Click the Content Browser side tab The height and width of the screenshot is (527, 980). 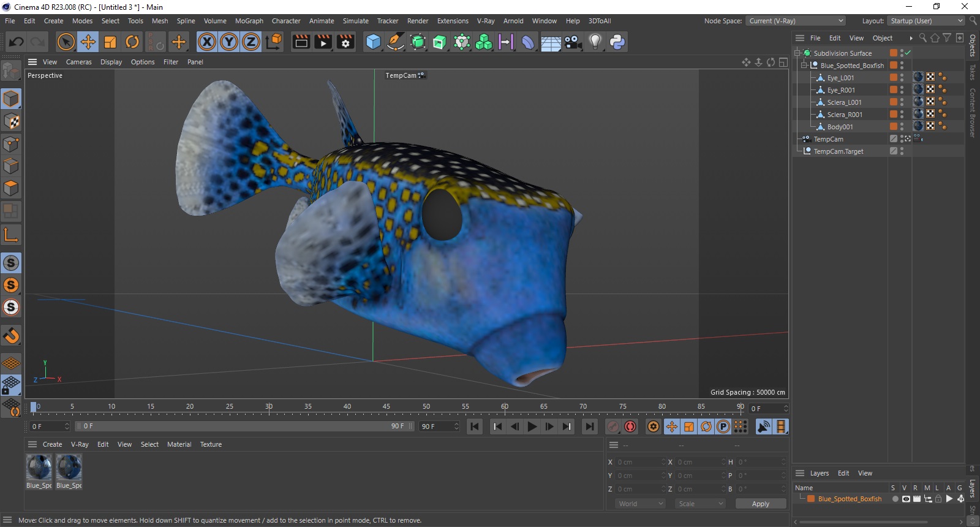pyautogui.click(x=972, y=112)
